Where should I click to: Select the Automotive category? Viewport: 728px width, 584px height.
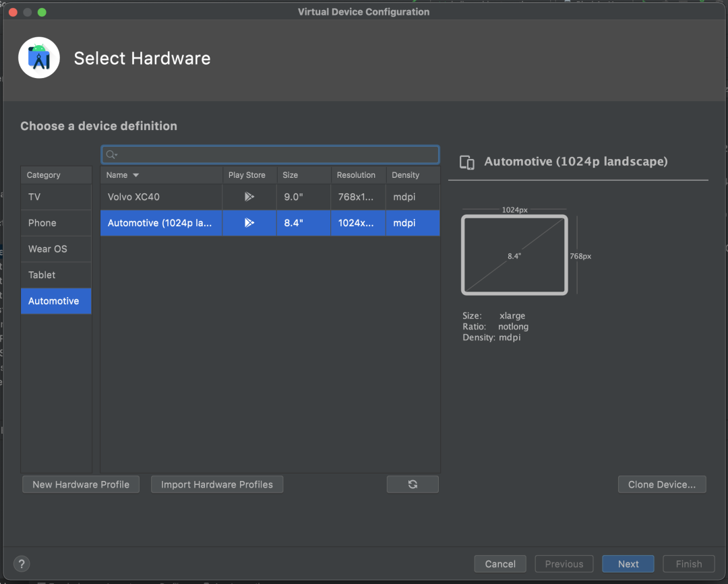(x=56, y=300)
